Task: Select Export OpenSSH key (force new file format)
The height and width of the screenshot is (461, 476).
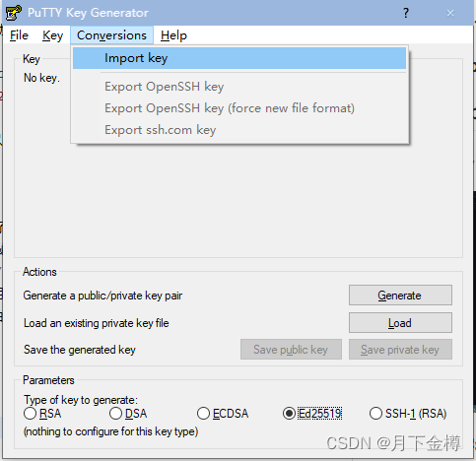Action: tap(239, 108)
